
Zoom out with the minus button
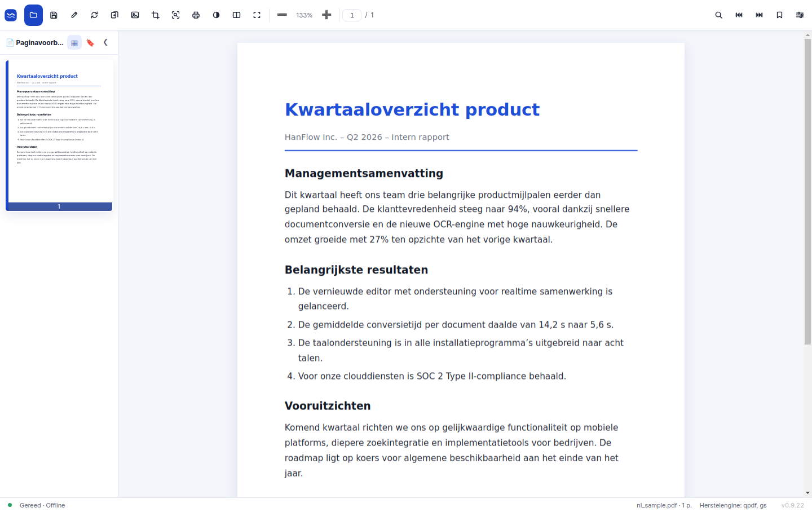(282, 15)
